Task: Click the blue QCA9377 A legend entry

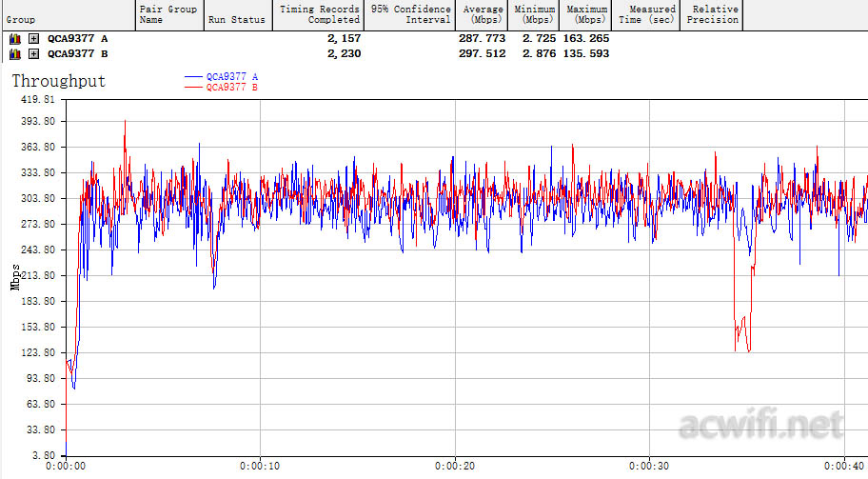Action: click(x=222, y=77)
